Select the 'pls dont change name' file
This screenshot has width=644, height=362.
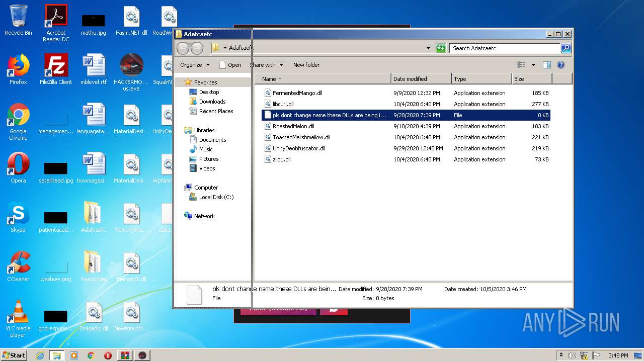pos(406,115)
